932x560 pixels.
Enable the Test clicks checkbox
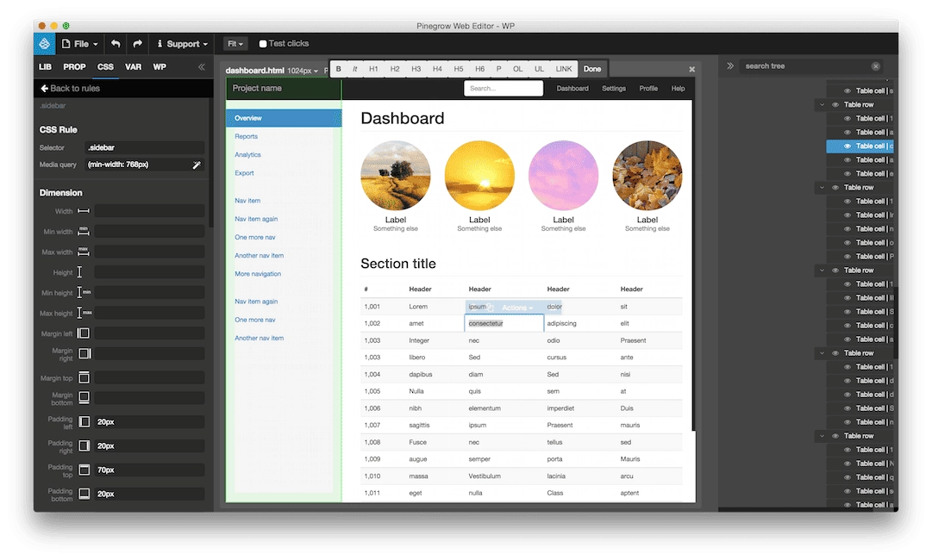263,43
